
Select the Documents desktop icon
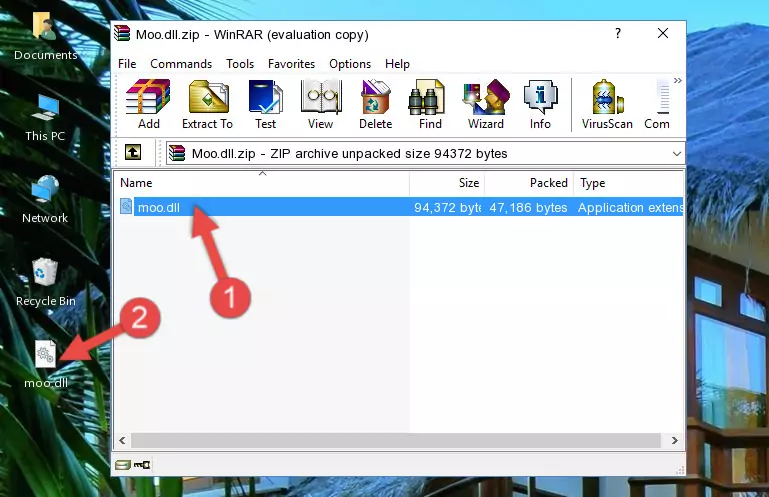point(45,35)
